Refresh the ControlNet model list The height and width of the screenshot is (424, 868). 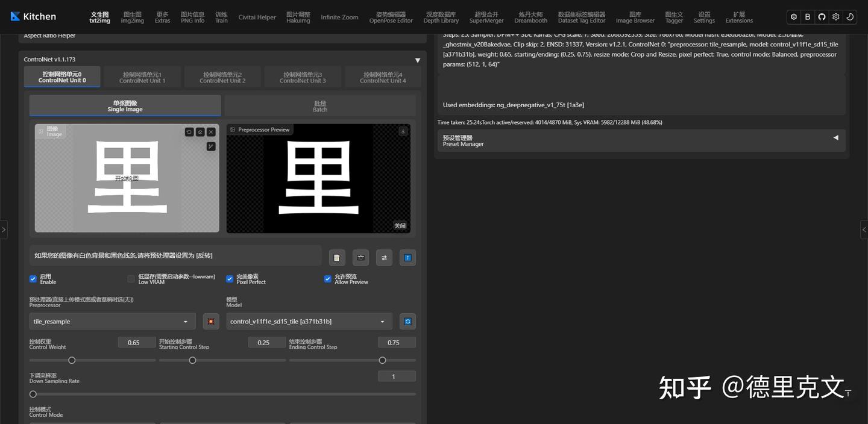click(x=407, y=321)
